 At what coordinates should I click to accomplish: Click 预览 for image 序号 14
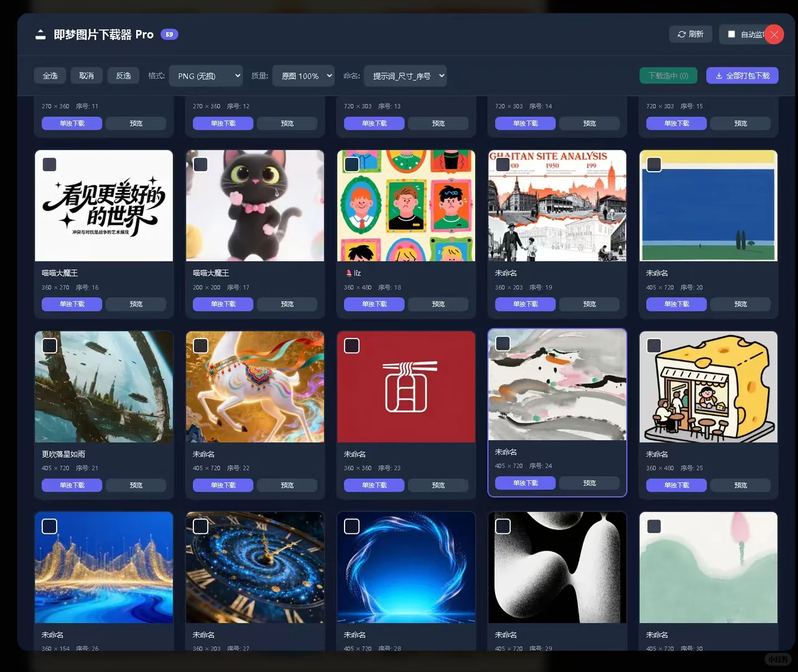click(590, 123)
